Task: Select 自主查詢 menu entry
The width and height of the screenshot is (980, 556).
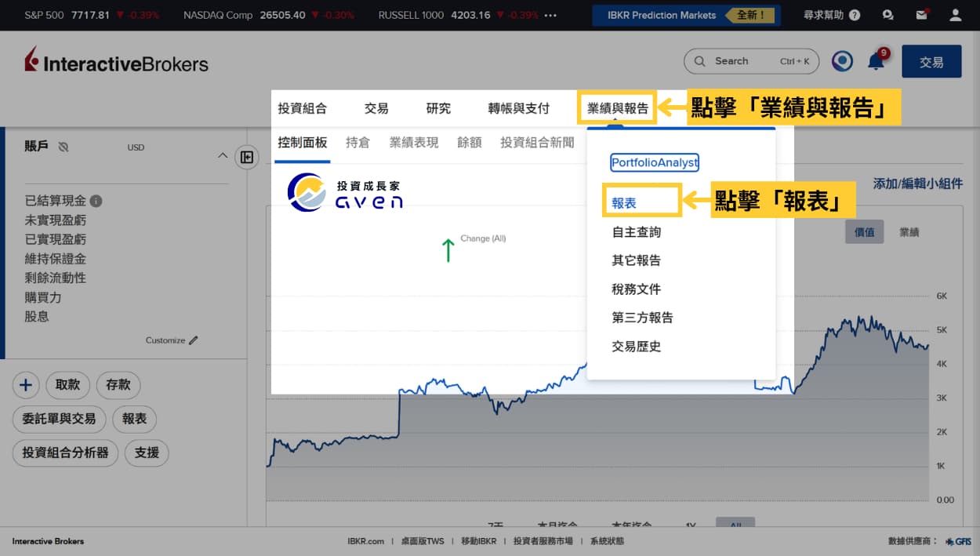Action: coord(637,232)
